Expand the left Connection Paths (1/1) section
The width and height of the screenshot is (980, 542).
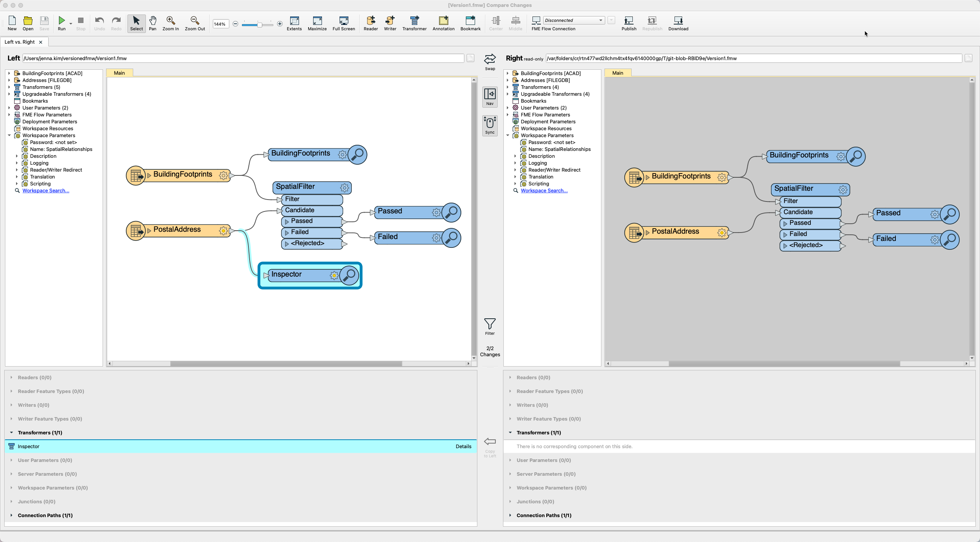click(11, 515)
